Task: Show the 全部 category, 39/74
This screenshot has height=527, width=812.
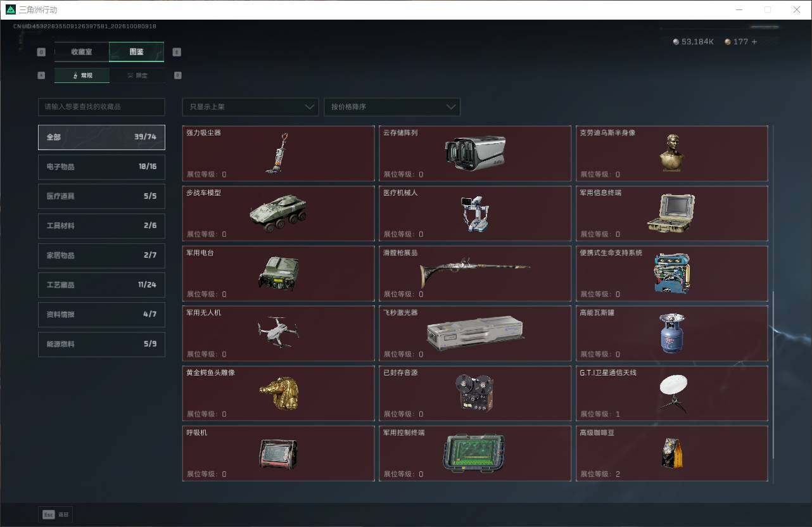Action: [x=101, y=137]
